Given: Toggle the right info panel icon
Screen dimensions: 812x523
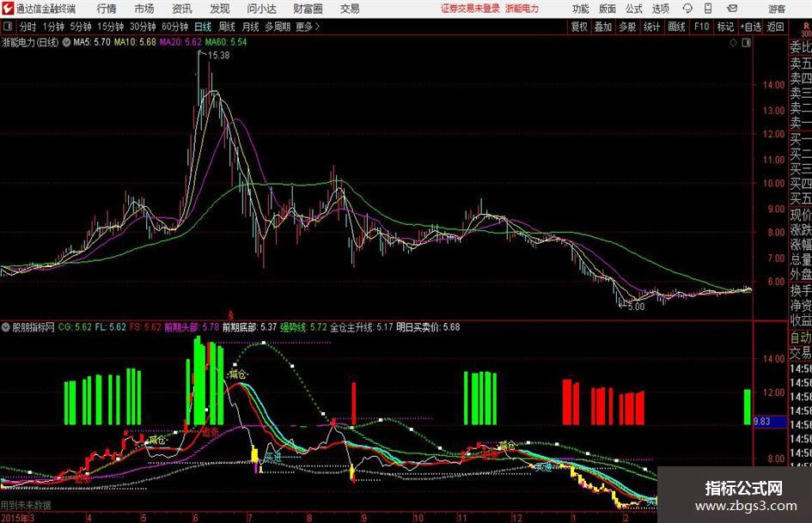Looking at the screenshot, I should [x=746, y=43].
